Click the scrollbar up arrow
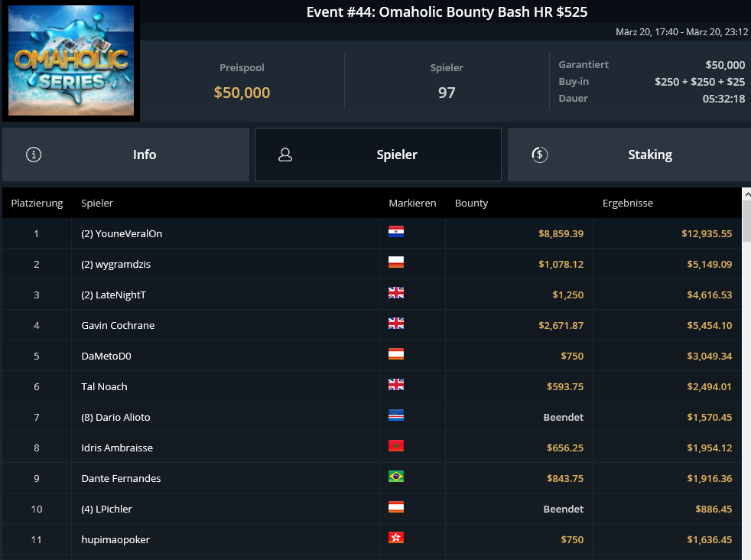 coord(746,194)
